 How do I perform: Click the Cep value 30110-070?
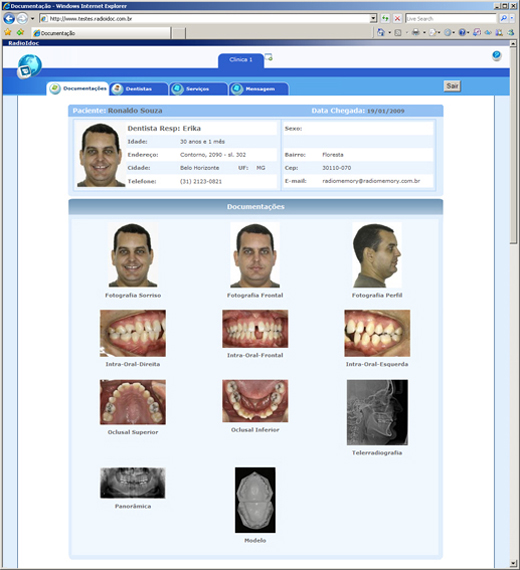[x=336, y=168]
